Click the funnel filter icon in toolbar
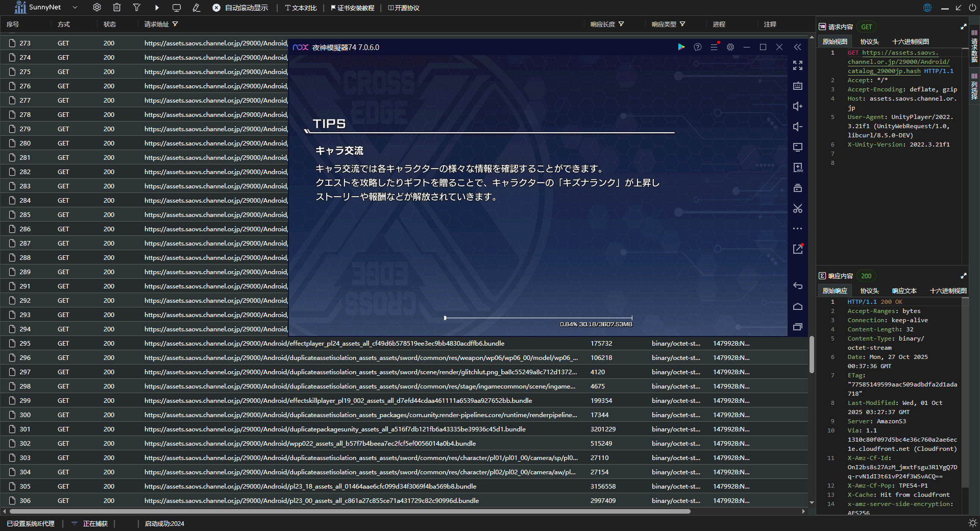Viewport: 980px width, 531px height. [137, 8]
